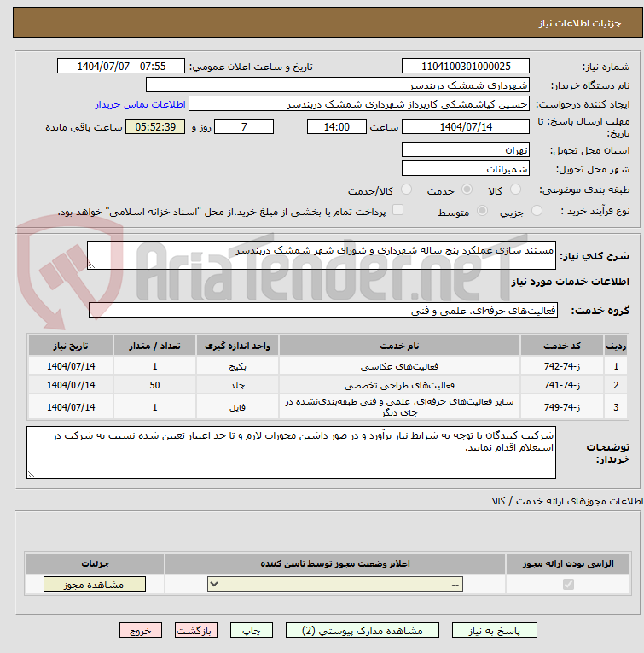Click service code ز-74-742
Image resolution: width=644 pixels, height=653 pixels.
(561, 366)
